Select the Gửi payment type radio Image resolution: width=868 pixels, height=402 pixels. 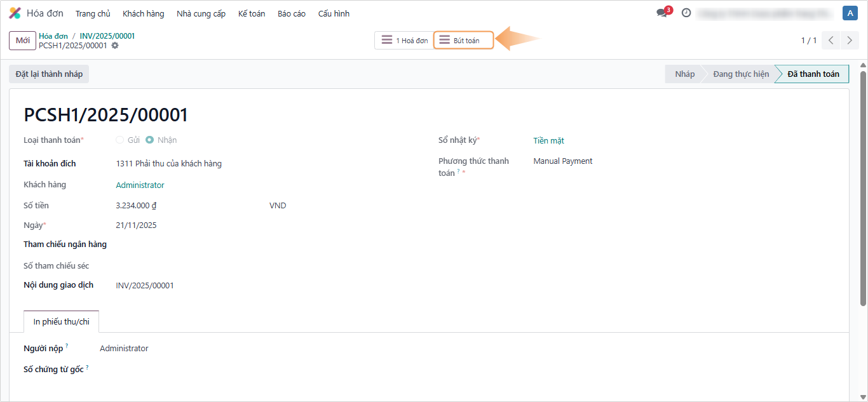[120, 140]
